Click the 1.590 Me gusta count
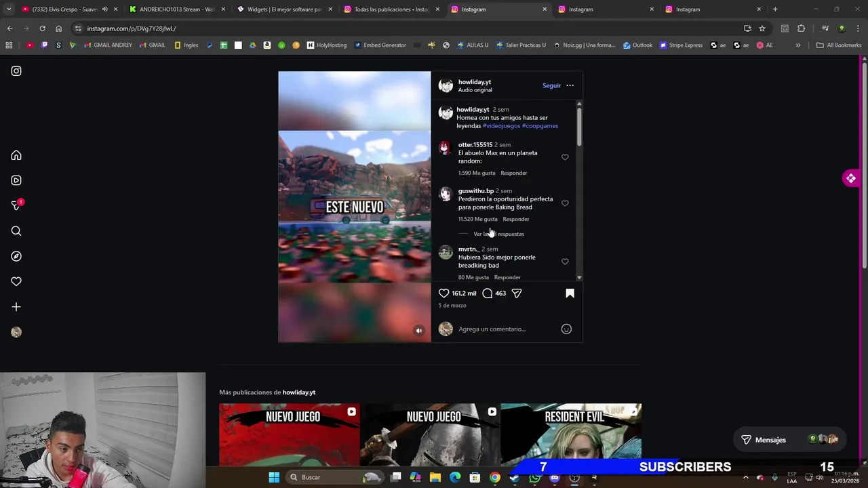 tap(476, 173)
